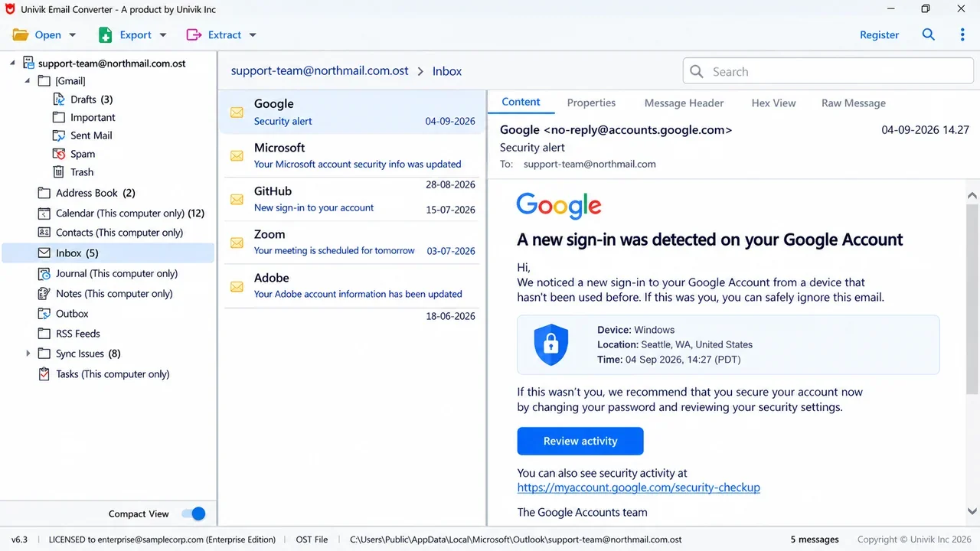Click the Tasks clipboard icon
980x551 pixels.
click(44, 374)
